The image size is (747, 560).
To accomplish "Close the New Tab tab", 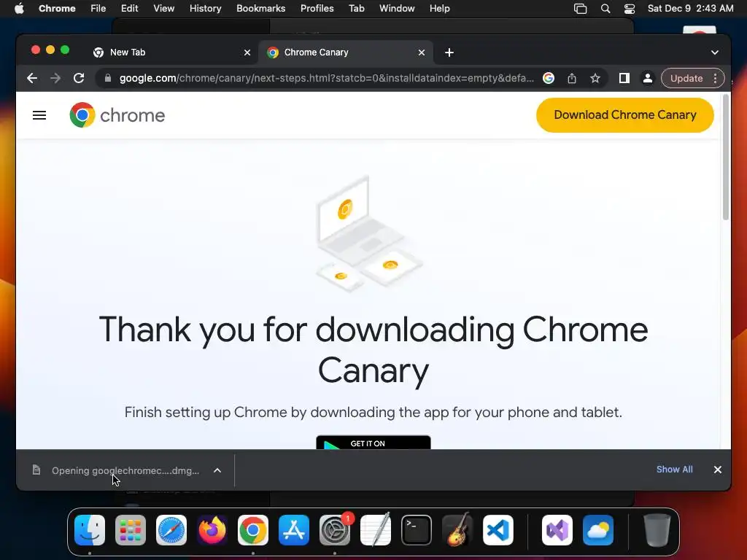I will 247,52.
